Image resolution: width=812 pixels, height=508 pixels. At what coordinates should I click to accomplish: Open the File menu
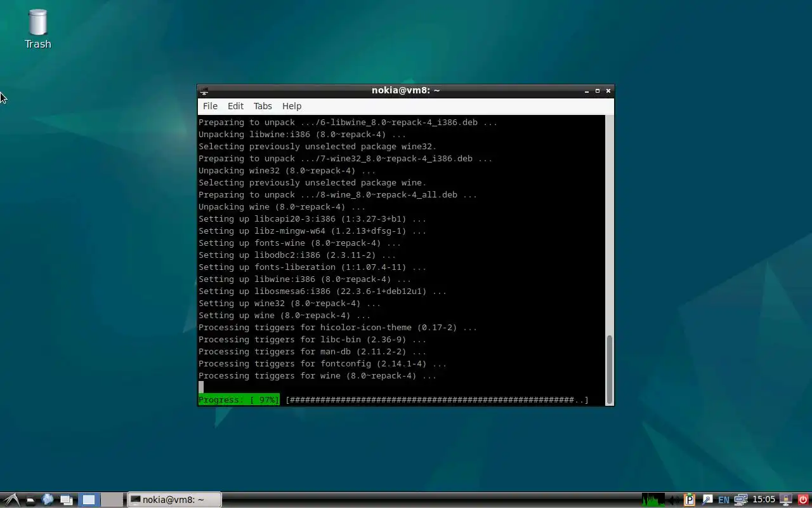coord(210,106)
